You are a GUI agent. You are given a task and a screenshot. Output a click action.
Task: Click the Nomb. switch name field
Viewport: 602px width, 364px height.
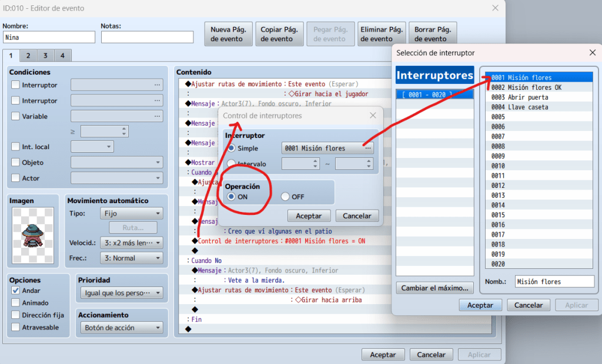(x=554, y=282)
